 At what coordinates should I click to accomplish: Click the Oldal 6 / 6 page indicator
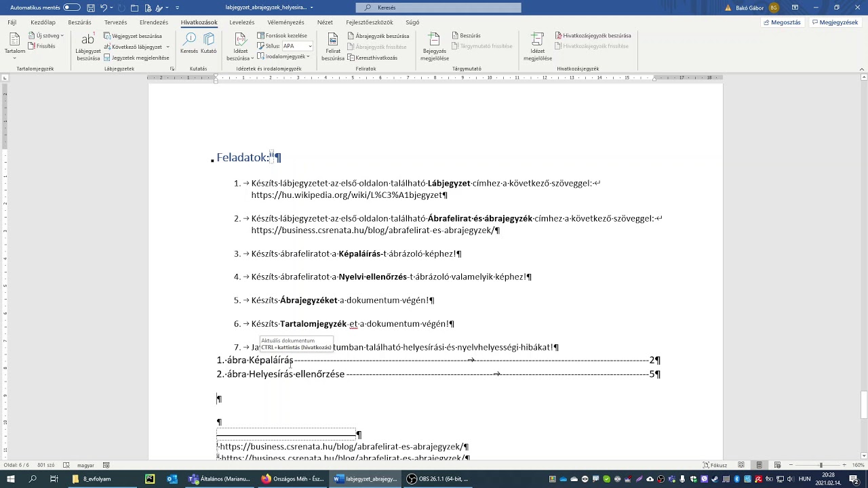[x=16, y=466]
